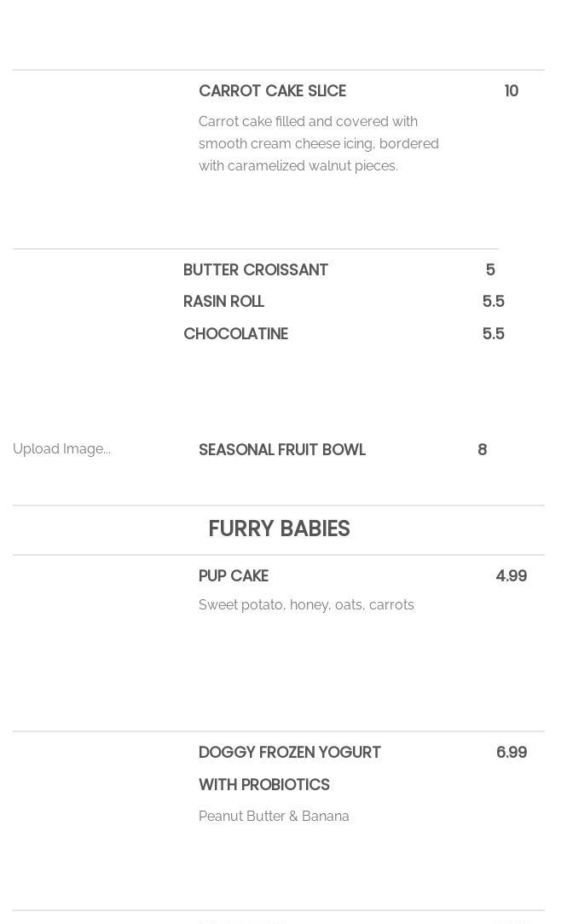This screenshot has height=924, width=567.
Task: Select Doggy Frozen Yogurt item title
Action: 289,753
